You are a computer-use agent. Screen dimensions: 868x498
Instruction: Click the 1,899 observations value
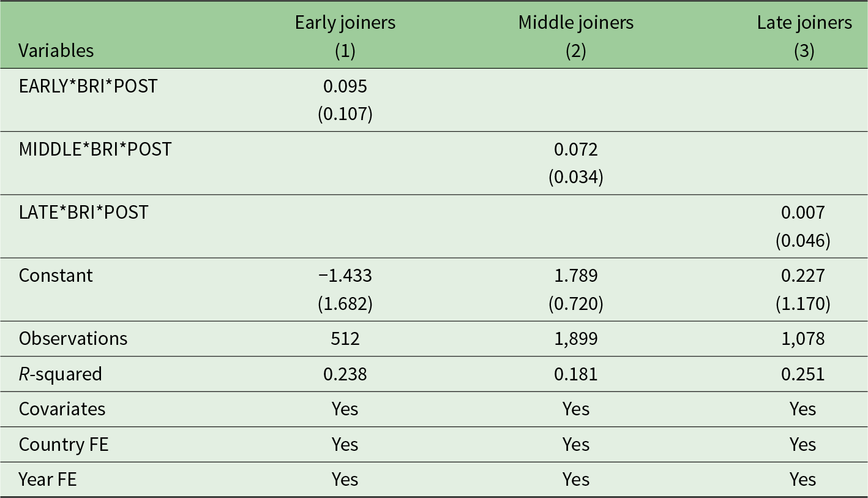coord(575,339)
